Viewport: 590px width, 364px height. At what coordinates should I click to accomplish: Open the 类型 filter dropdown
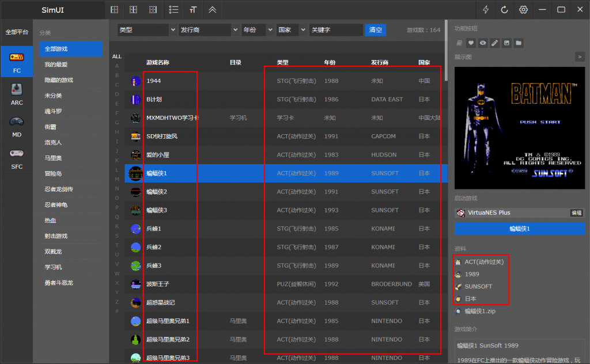[147, 30]
